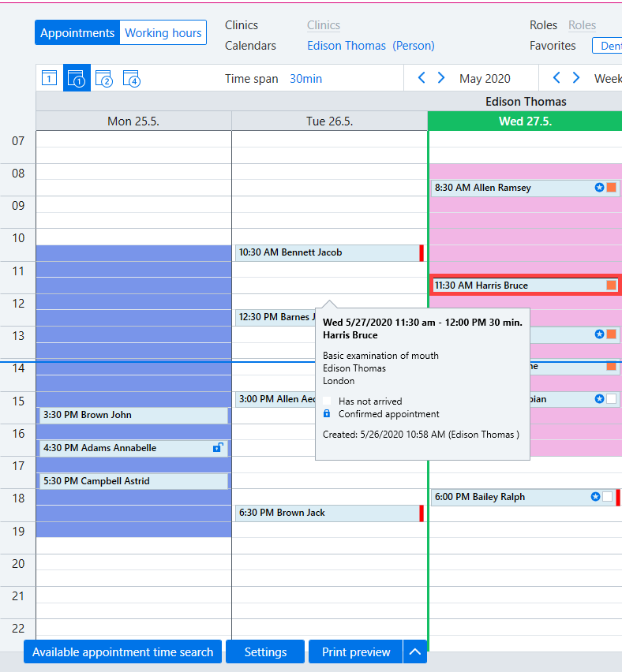Switch to Working hours tab
Screen dimensions: 622x672
point(163,32)
